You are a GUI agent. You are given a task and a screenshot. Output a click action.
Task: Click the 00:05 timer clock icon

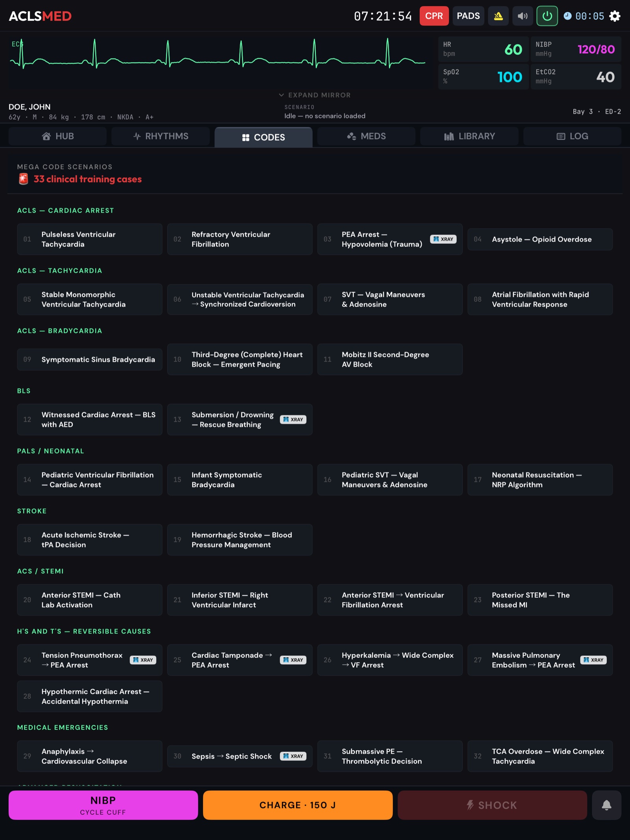567,16
